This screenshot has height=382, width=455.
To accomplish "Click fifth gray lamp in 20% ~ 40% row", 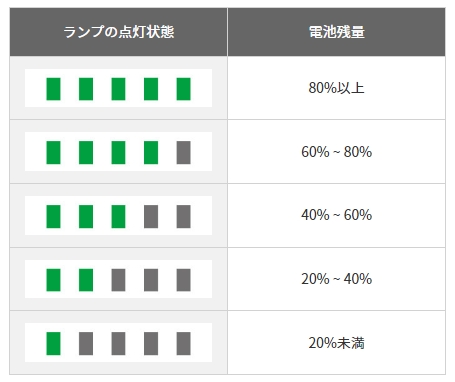I will click(183, 280).
